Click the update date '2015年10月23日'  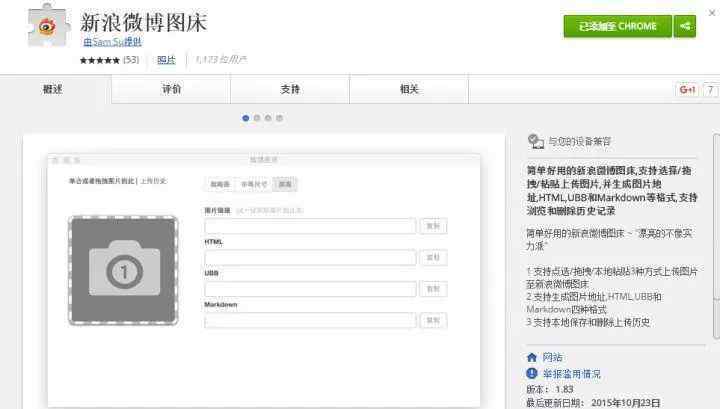(x=625, y=403)
